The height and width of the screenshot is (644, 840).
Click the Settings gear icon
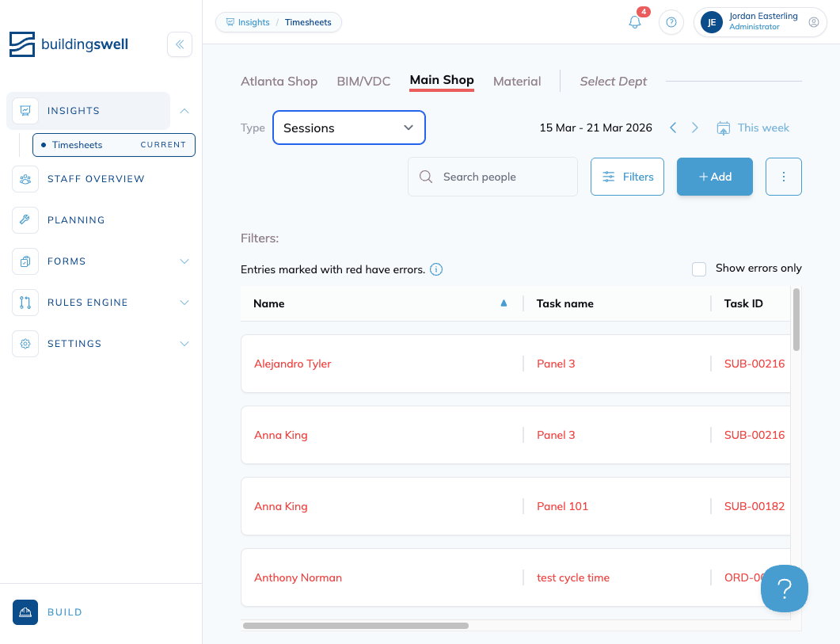[25, 344]
